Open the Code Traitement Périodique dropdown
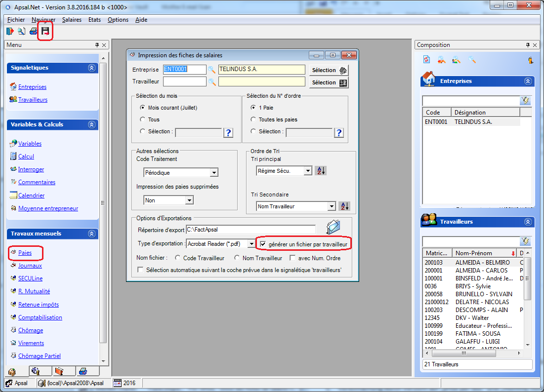 pos(213,173)
